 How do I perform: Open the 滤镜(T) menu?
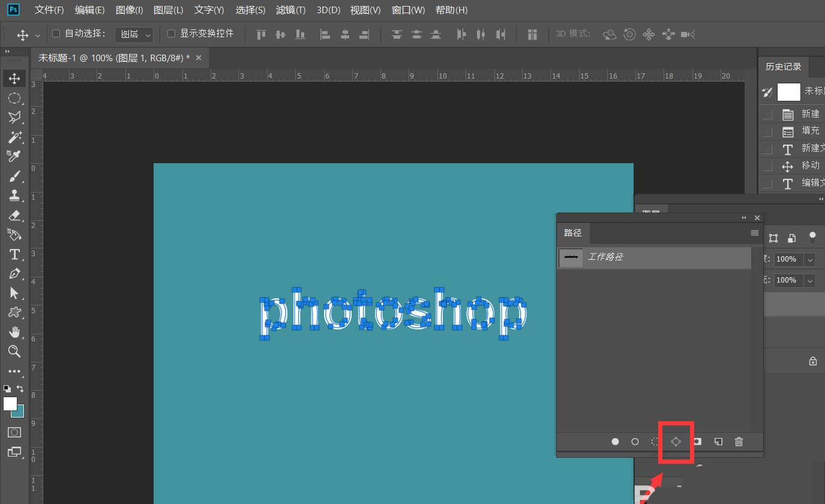pyautogui.click(x=291, y=10)
